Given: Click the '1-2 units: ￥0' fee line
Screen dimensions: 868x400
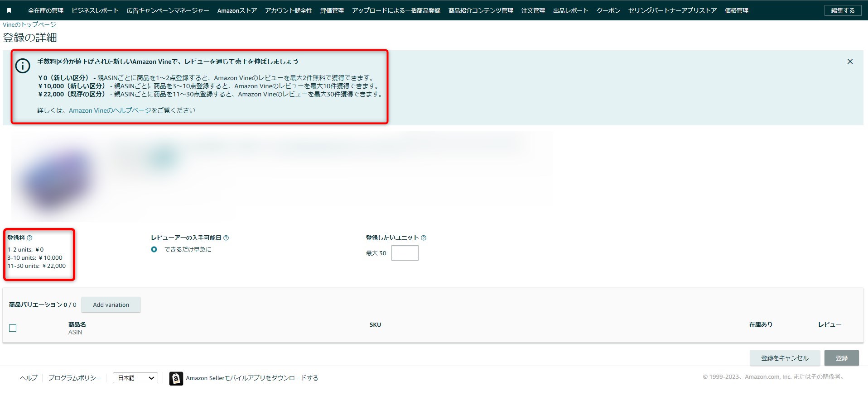Looking at the screenshot, I should coord(25,249).
